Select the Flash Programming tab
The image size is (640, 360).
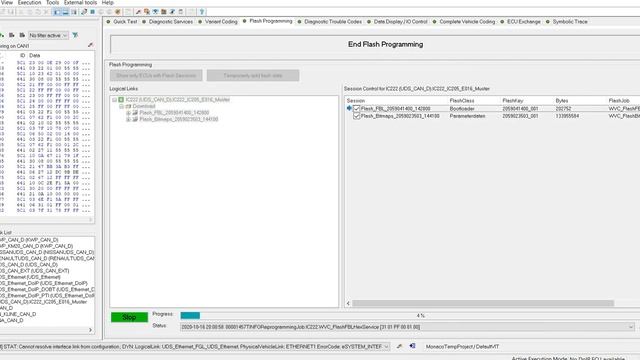[x=267, y=21]
